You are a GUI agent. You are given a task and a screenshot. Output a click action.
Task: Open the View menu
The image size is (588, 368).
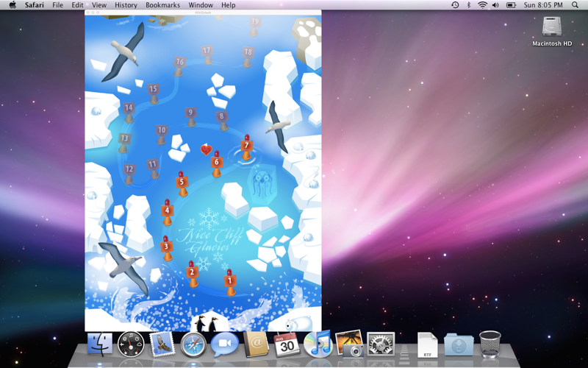point(99,5)
